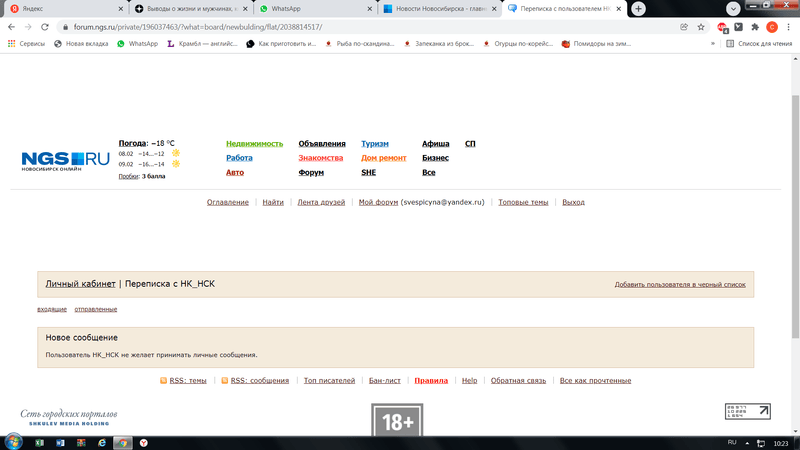800x450 pixels.
Task: Open the forum Найти search link
Action: pos(273,202)
